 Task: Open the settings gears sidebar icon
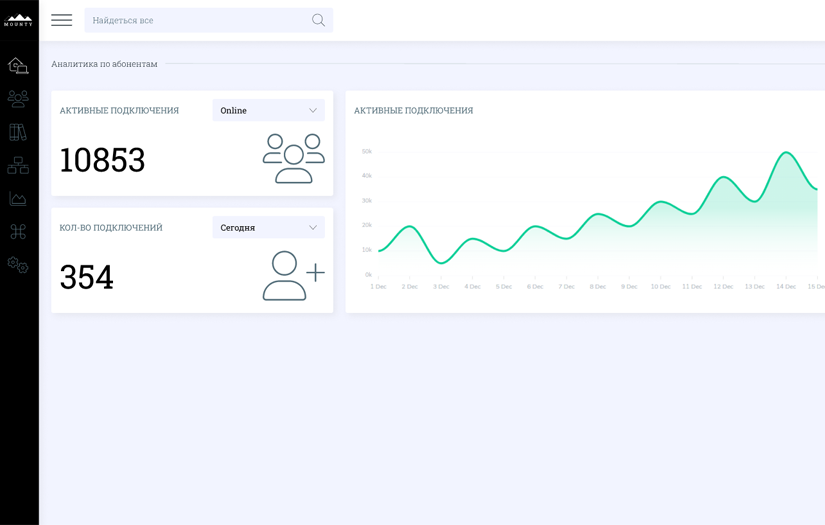[18, 265]
